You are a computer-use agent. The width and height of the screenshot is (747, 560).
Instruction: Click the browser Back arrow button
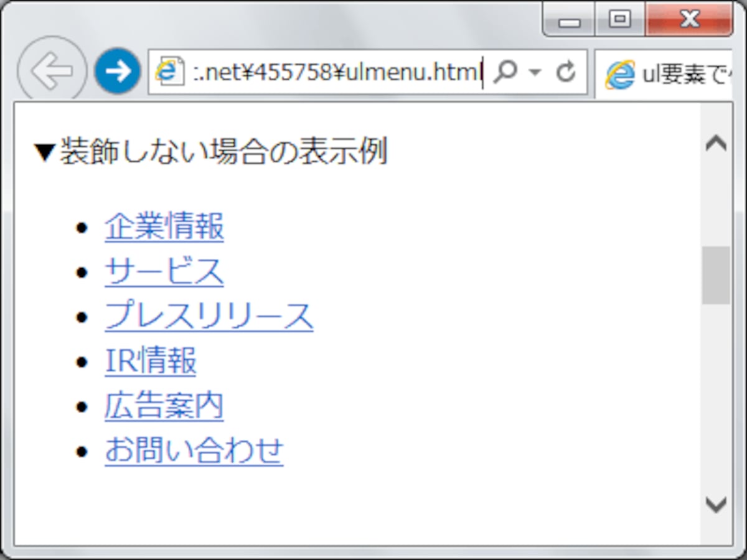point(52,72)
